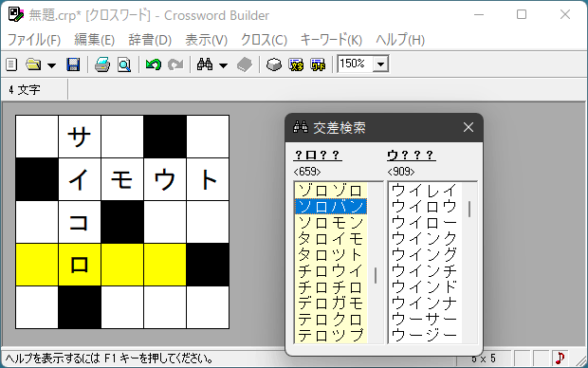The height and width of the screenshot is (368, 588).
Task: Choose テロップ list entry
Action: [331, 336]
